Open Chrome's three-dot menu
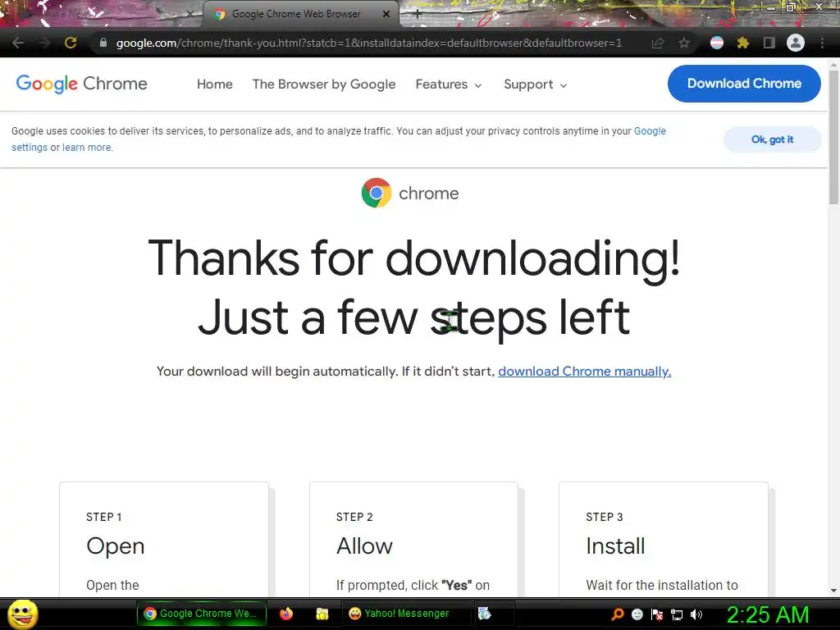840x630 pixels. coord(822,43)
